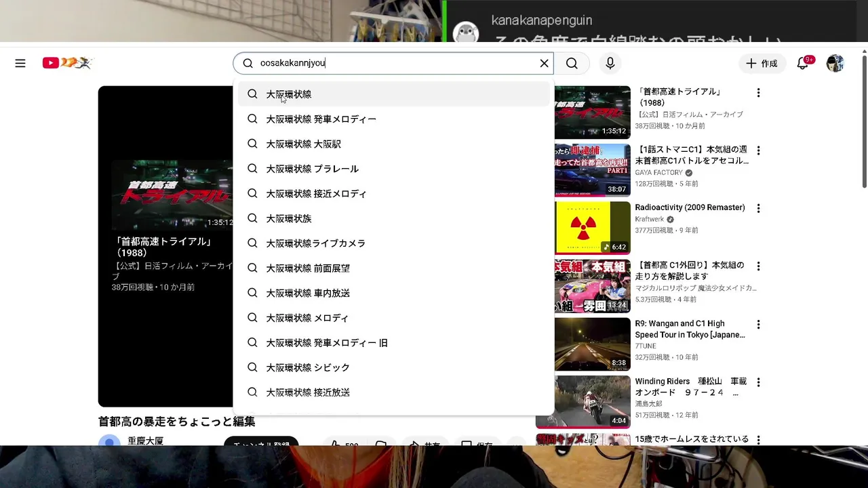Open title R9: Wangan and C1 High Speed Tour
868x488 pixels.
coord(690,329)
